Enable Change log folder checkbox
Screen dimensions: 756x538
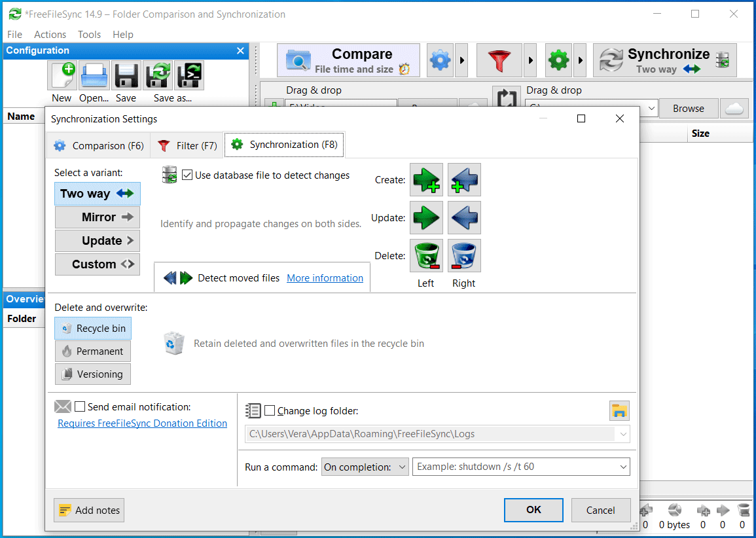click(x=270, y=411)
